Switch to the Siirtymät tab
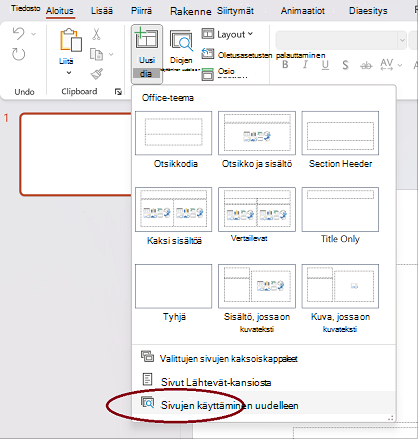The image size is (418, 439). click(x=235, y=11)
